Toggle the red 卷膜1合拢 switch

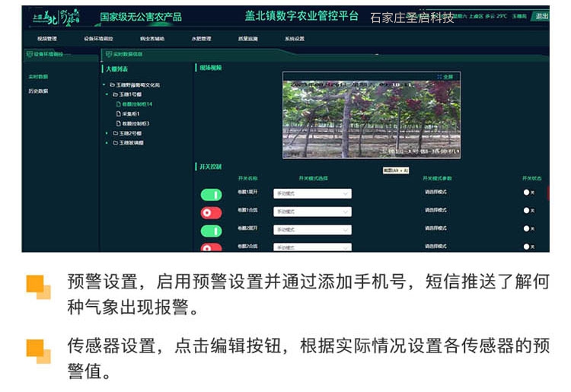point(211,213)
